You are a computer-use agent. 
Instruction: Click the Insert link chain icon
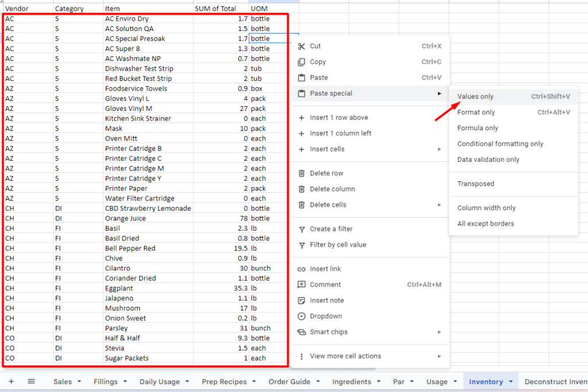[301, 269]
